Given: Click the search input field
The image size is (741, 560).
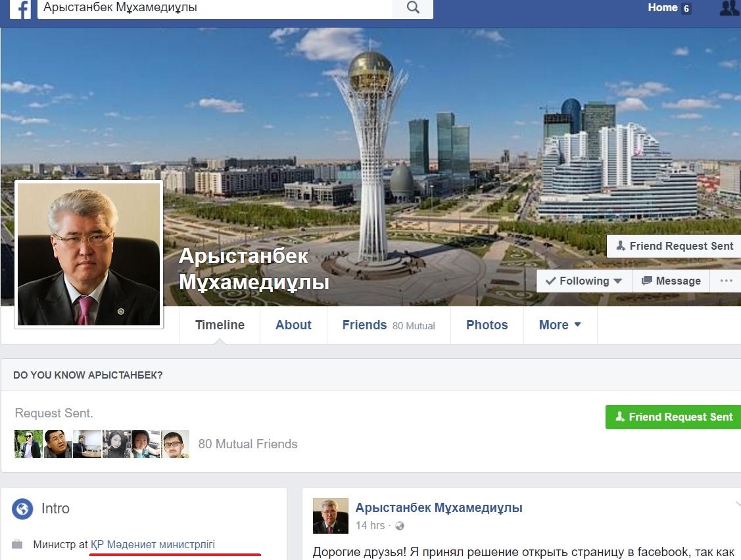Looking at the screenshot, I should pos(214,8).
